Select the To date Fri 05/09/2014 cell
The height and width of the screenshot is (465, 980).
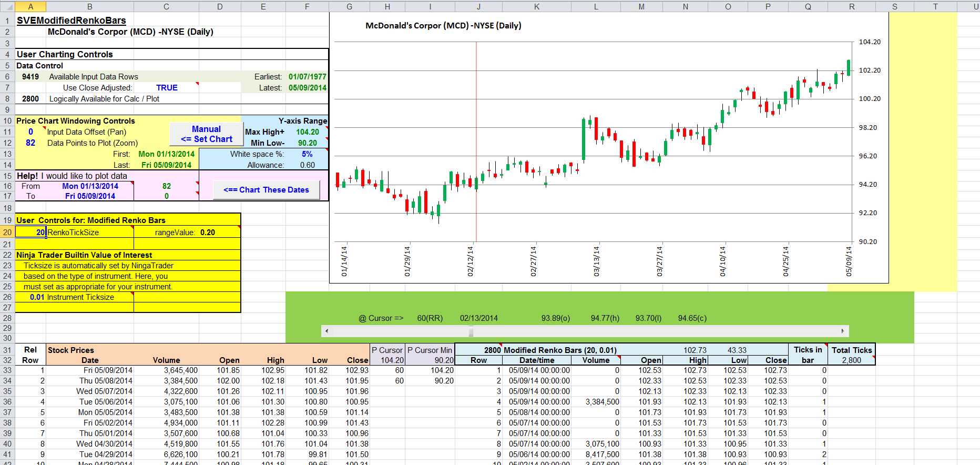90,196
